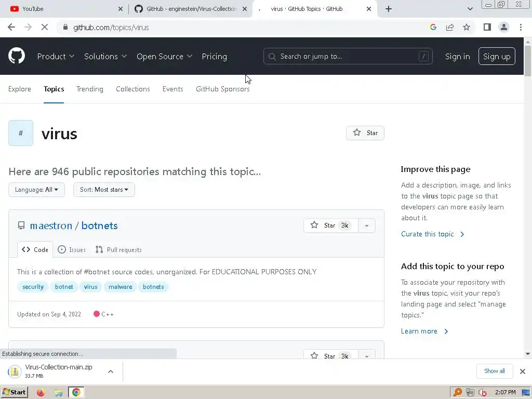Image resolution: width=532 pixels, height=399 pixels.
Task: Click the Learn more link
Action: point(424,331)
